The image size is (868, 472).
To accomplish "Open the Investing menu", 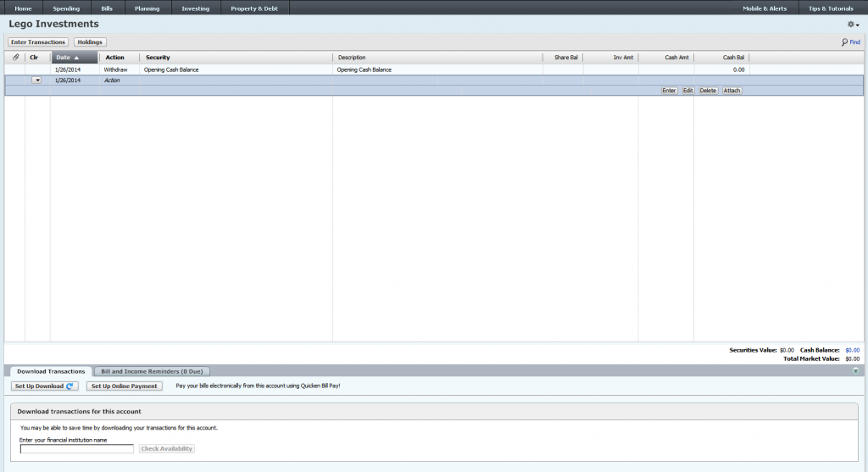I will point(196,8).
